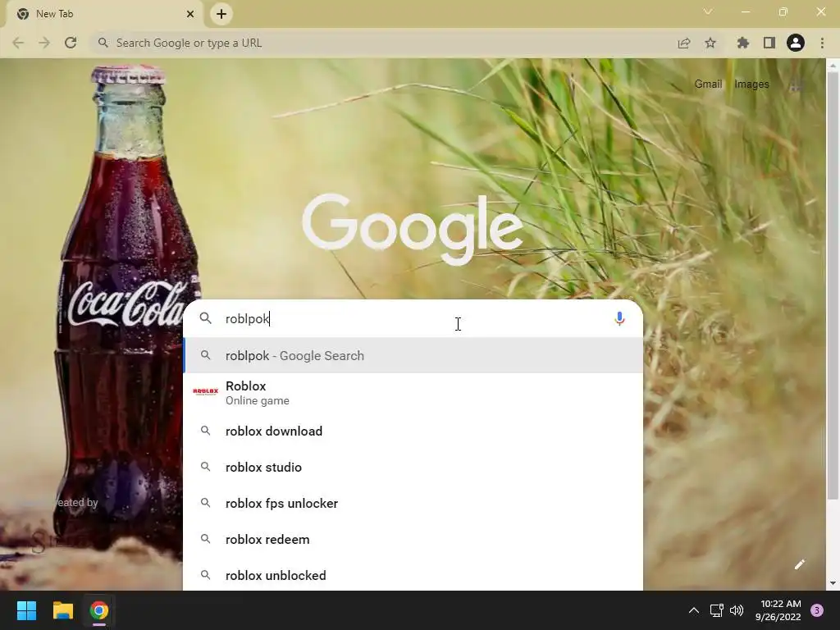Open the Extensions puzzle icon
Screen dimensions: 840x630
(x=743, y=43)
